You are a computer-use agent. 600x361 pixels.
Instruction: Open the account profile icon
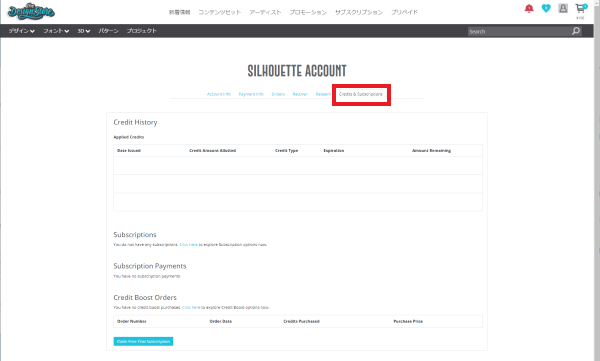coord(563,8)
